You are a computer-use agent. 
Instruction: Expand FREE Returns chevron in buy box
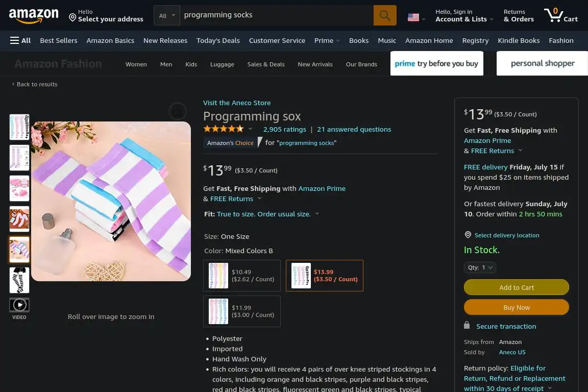[520, 151]
